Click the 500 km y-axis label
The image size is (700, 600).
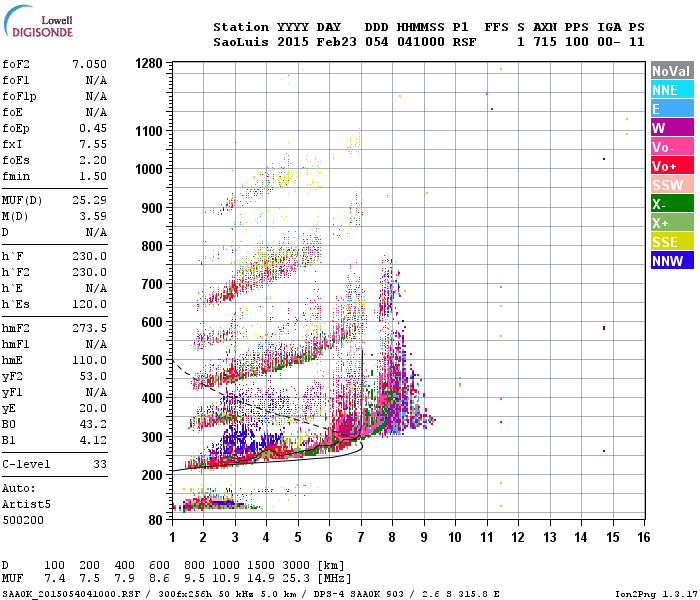(152, 360)
